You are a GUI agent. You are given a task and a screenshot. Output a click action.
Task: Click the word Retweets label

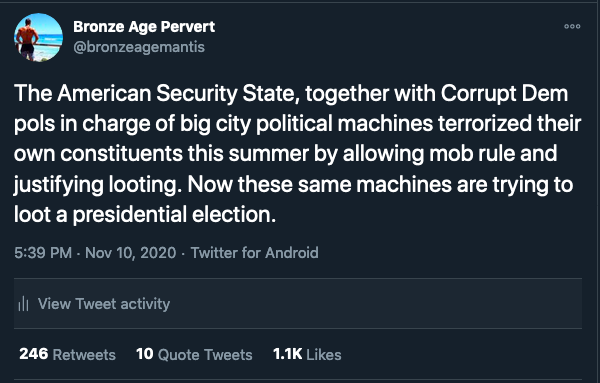(84, 355)
